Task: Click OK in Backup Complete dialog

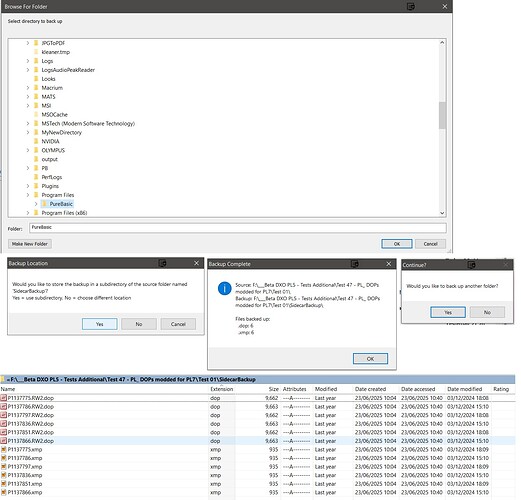Action: tap(370, 359)
